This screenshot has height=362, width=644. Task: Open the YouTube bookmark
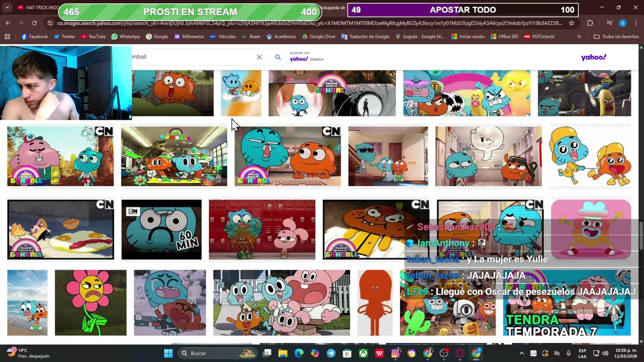[93, 37]
